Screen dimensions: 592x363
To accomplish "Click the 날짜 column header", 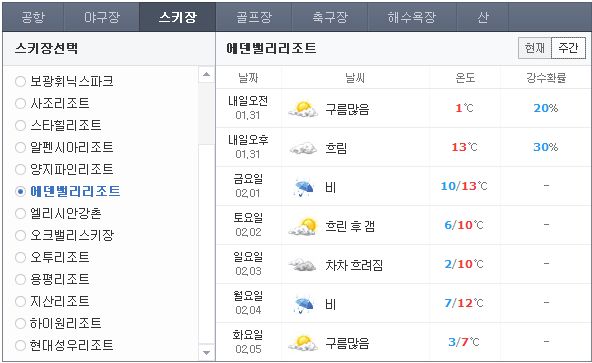I will point(248,78).
